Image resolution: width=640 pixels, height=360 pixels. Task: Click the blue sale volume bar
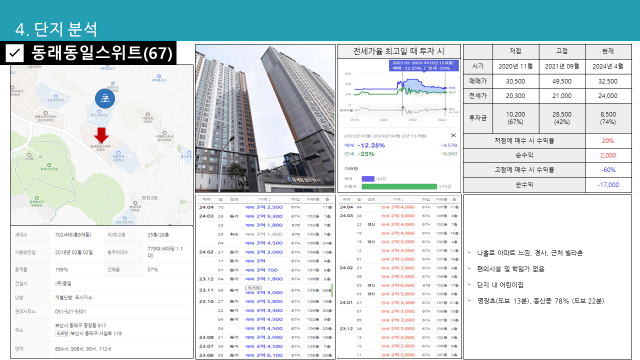(x=368, y=179)
